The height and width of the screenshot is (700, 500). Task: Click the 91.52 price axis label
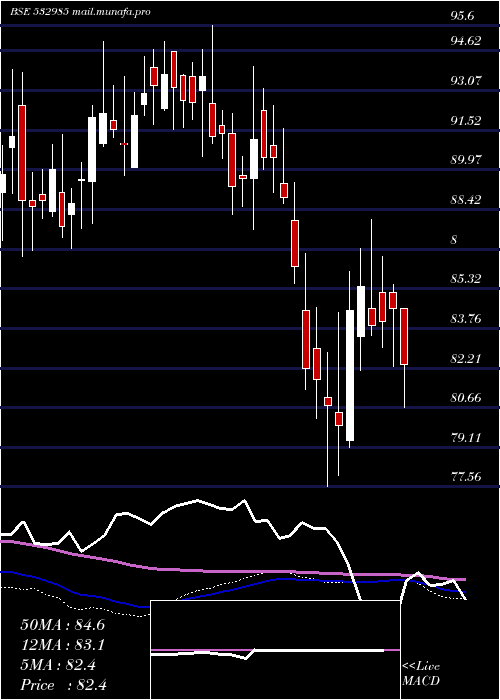click(x=466, y=121)
